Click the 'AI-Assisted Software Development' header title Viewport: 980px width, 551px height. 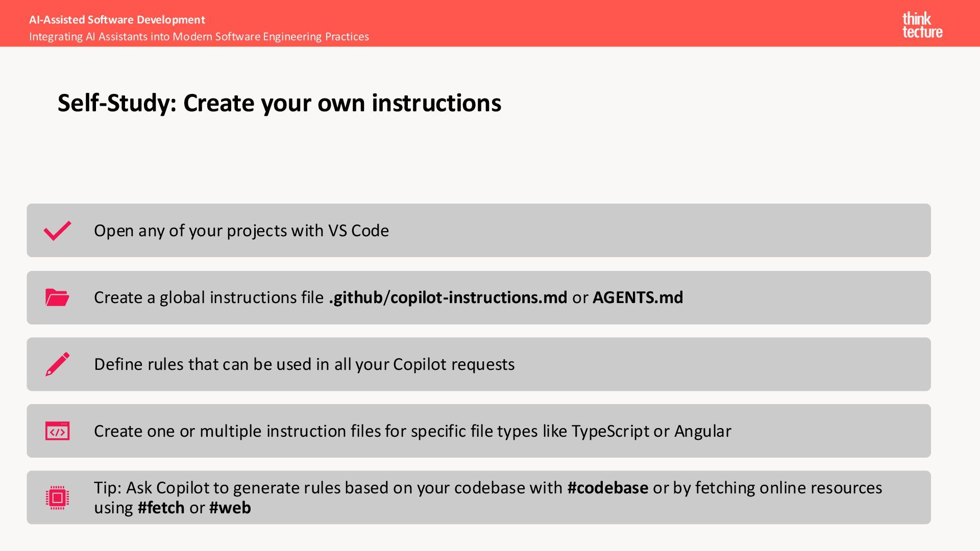[117, 20]
